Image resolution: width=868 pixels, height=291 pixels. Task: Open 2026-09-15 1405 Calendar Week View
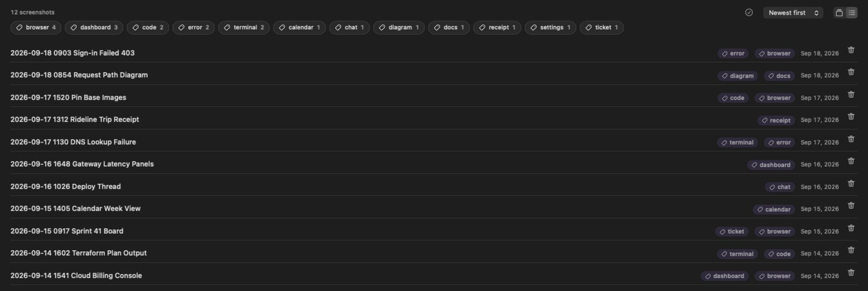coord(75,209)
